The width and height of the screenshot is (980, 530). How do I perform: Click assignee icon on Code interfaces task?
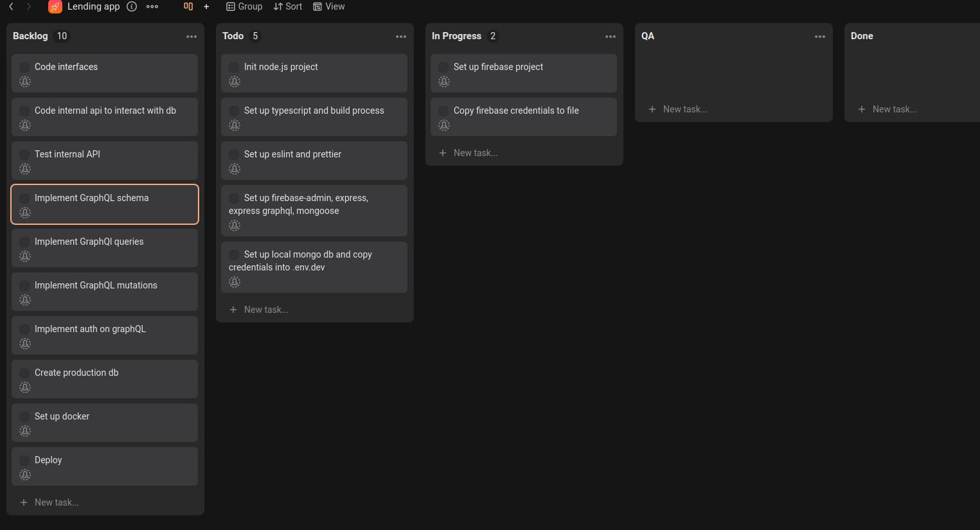(x=25, y=82)
